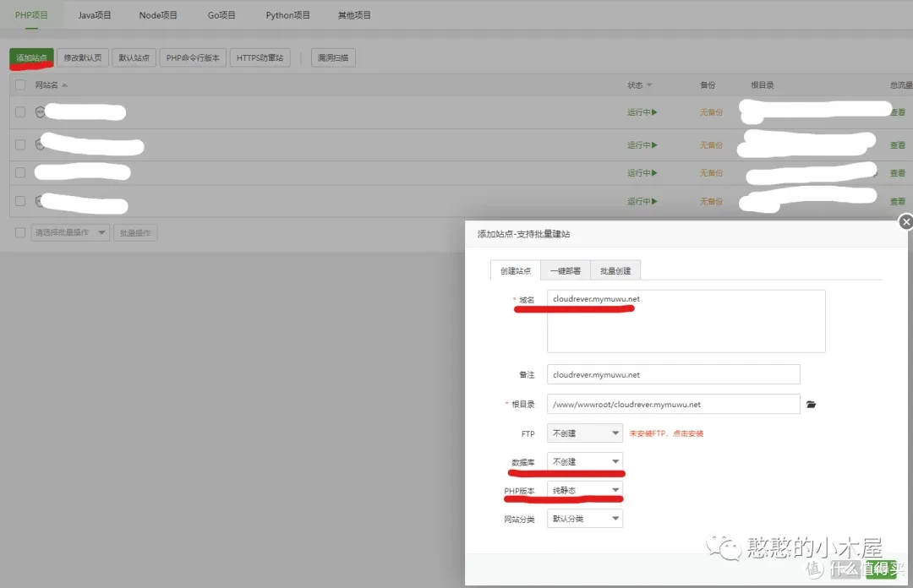This screenshot has width=913, height=588.
Task: Click the 漏洞扫描 button
Action: click(333, 57)
